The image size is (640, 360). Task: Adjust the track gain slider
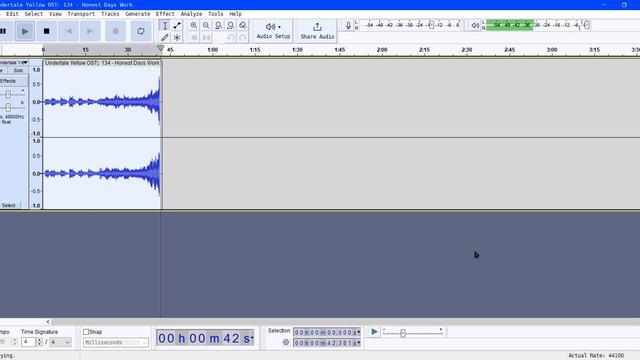(8, 94)
